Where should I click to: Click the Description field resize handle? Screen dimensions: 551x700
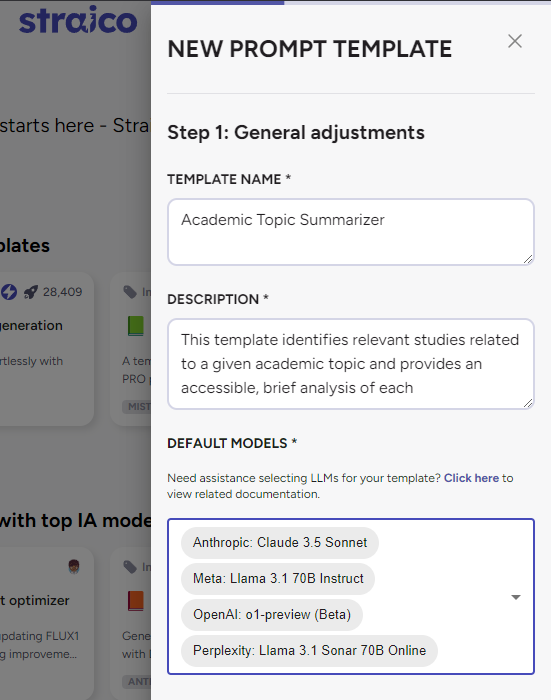pos(528,403)
